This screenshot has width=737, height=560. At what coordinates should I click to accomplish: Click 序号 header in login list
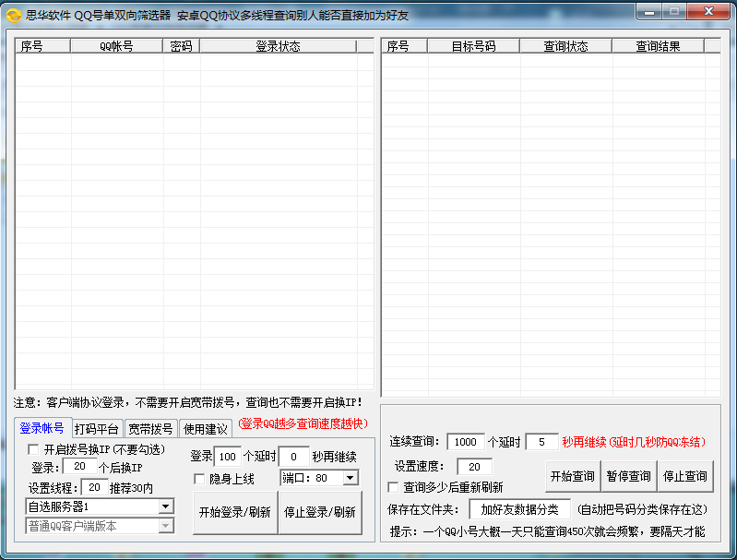[x=42, y=46]
